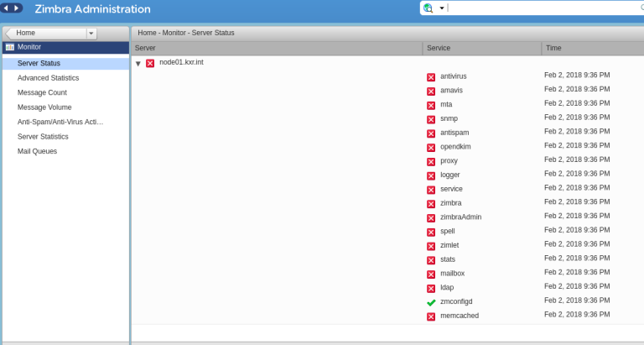Click the amavis failed status icon
Screen dimensions: 644x345
click(431, 91)
